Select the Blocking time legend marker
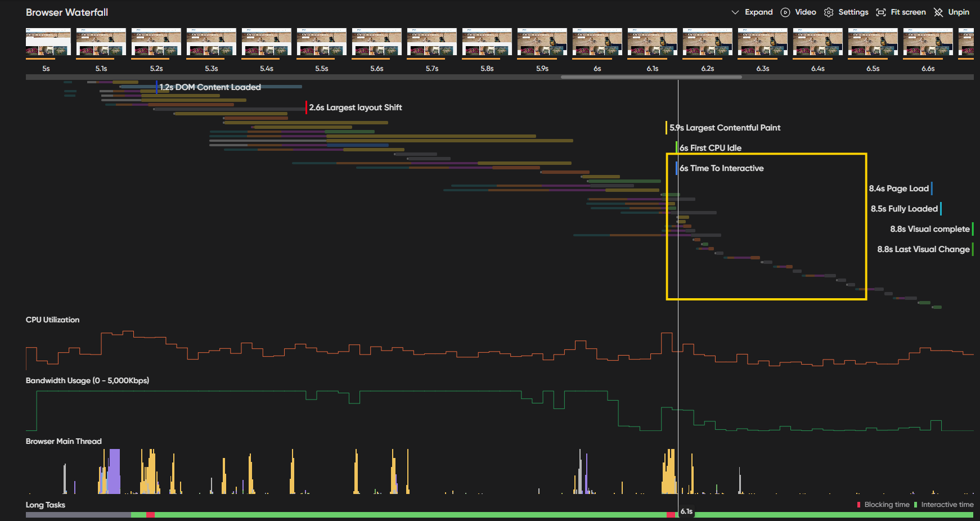The width and height of the screenshot is (980, 521). pyautogui.click(x=858, y=505)
